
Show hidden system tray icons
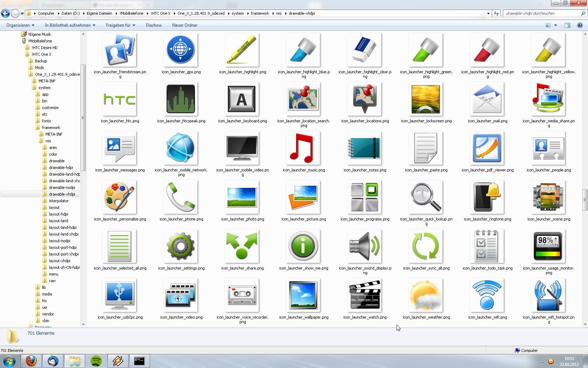click(542, 361)
